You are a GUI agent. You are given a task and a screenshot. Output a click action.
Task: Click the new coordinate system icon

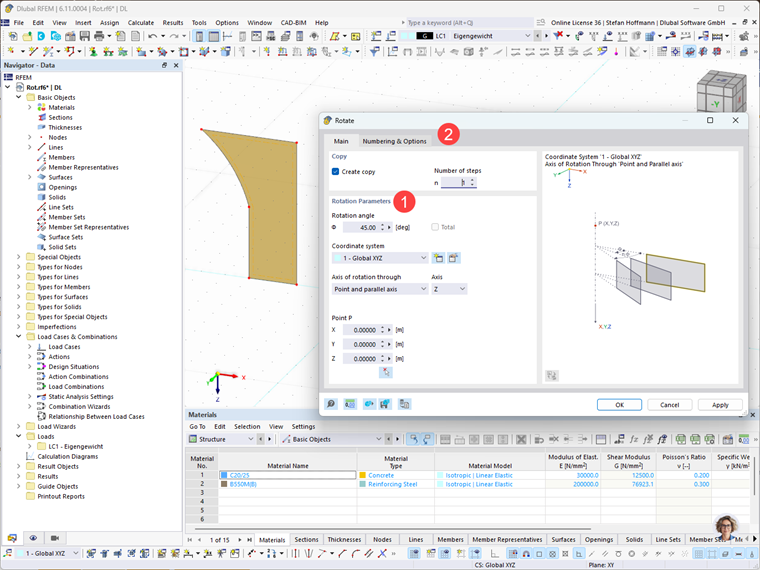[438, 258]
